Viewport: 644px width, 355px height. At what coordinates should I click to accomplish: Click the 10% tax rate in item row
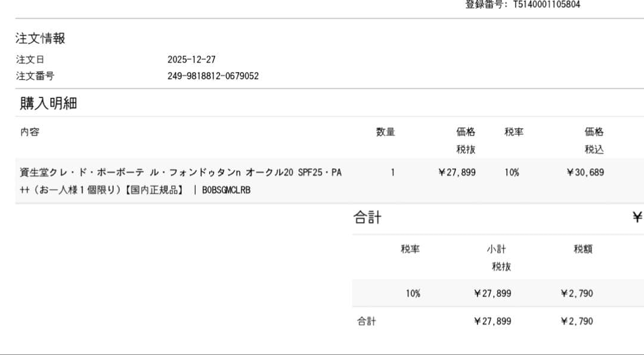pos(511,172)
